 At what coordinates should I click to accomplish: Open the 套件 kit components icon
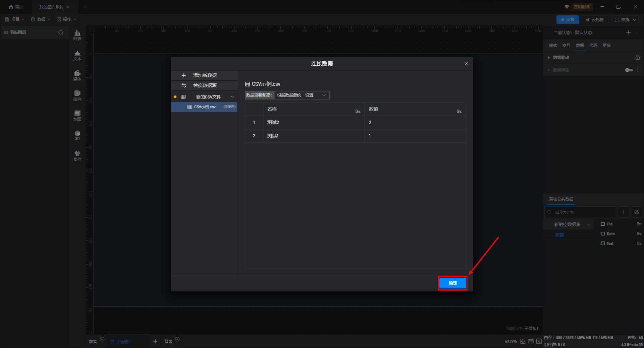point(77,156)
